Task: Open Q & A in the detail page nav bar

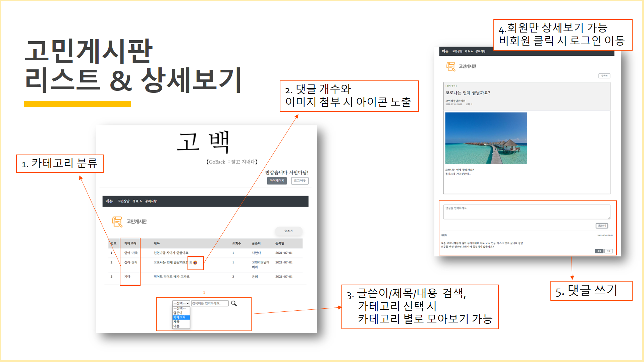Action: [469, 51]
